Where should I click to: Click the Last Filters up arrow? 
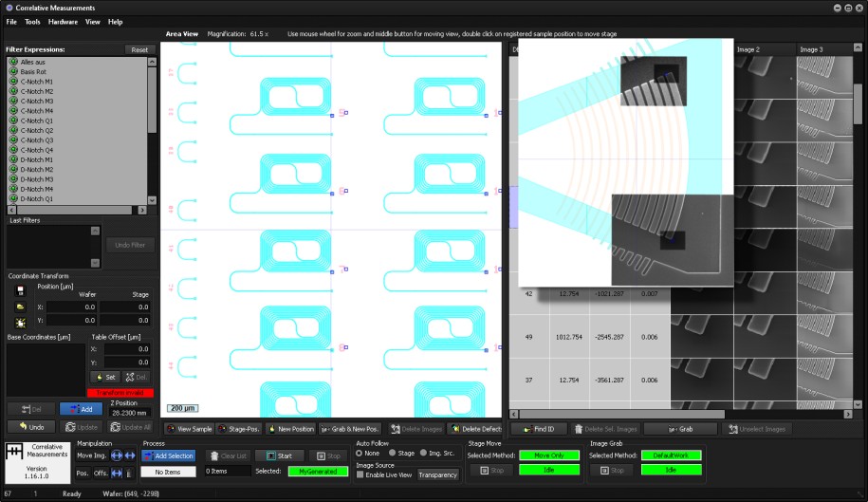tap(95, 231)
